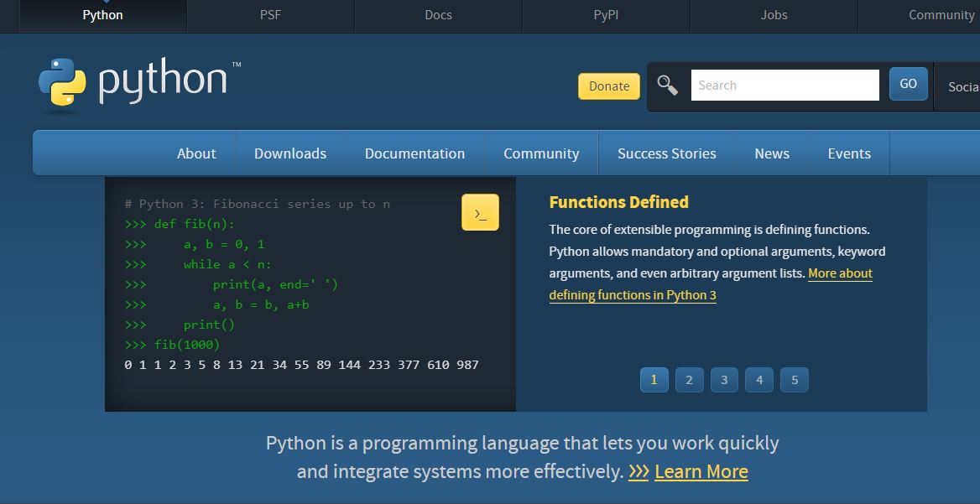Click the GO search button
This screenshot has width=980, height=504.
908,84
